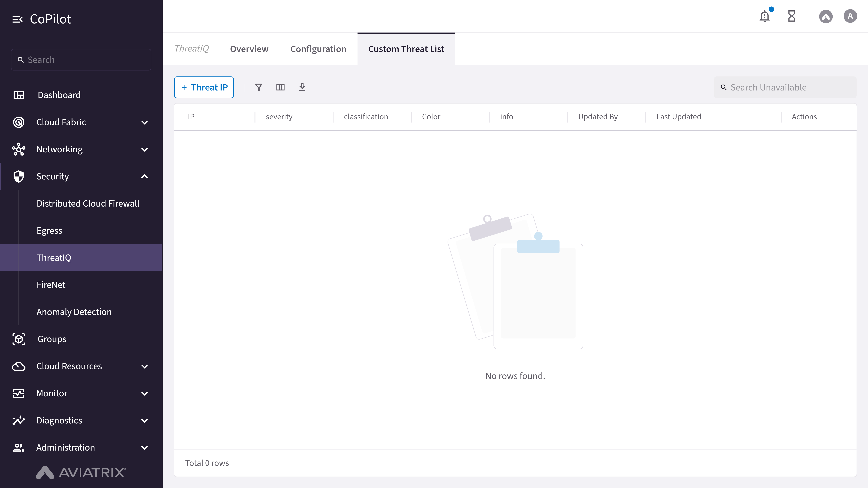
Task: Click the Networking nodes icon
Action: point(18,149)
